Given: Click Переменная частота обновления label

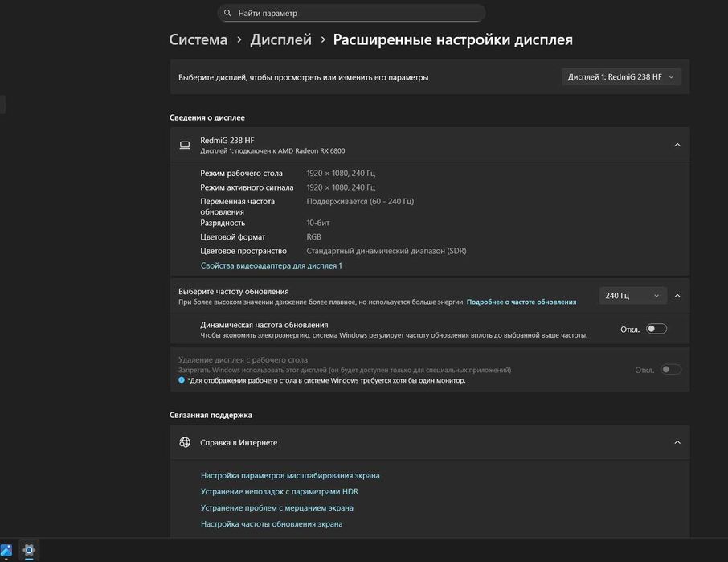Looking at the screenshot, I should coord(237,207).
